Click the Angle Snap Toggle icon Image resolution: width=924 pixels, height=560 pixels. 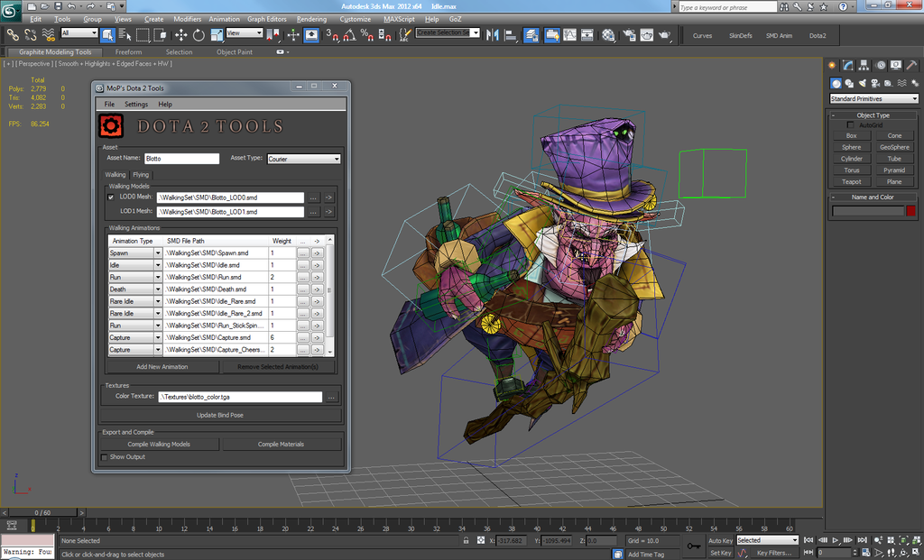point(349,35)
